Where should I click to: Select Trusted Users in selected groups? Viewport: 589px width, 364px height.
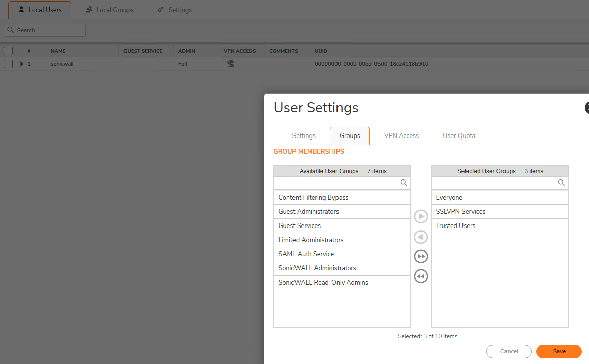[455, 226]
